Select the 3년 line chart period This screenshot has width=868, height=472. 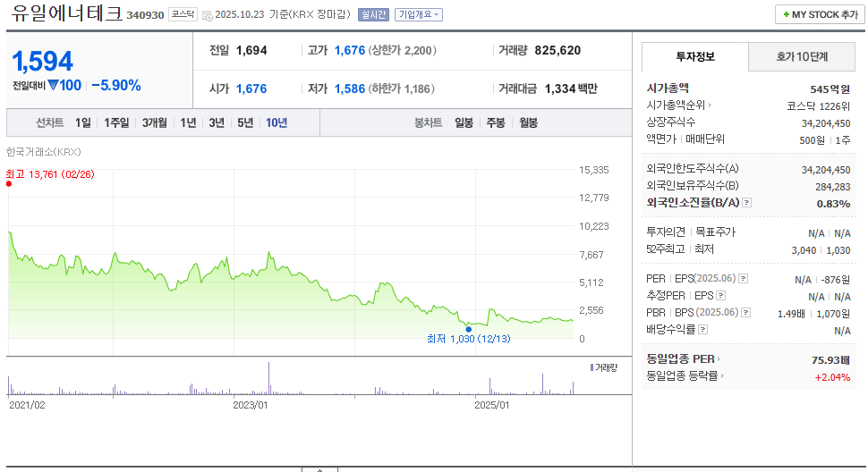pos(217,122)
